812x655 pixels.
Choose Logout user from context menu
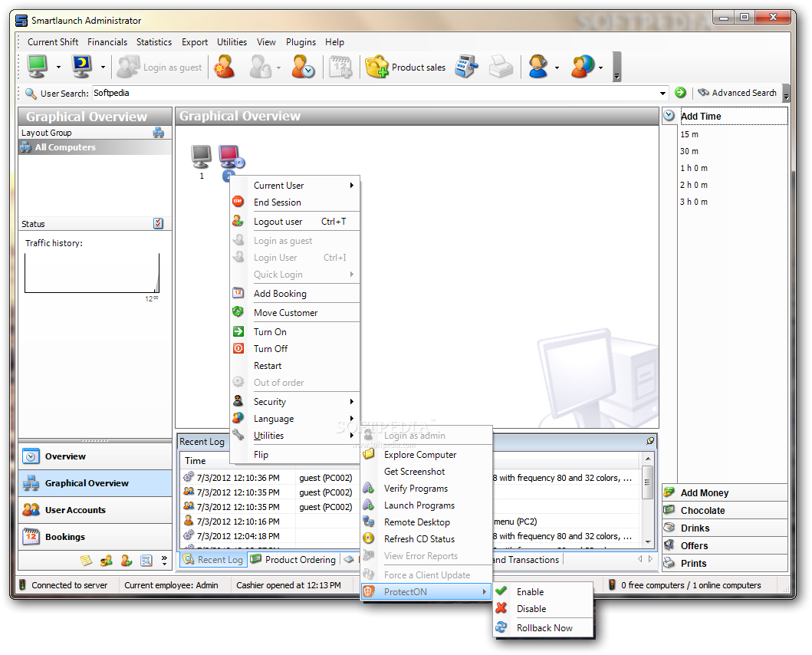pos(295,221)
